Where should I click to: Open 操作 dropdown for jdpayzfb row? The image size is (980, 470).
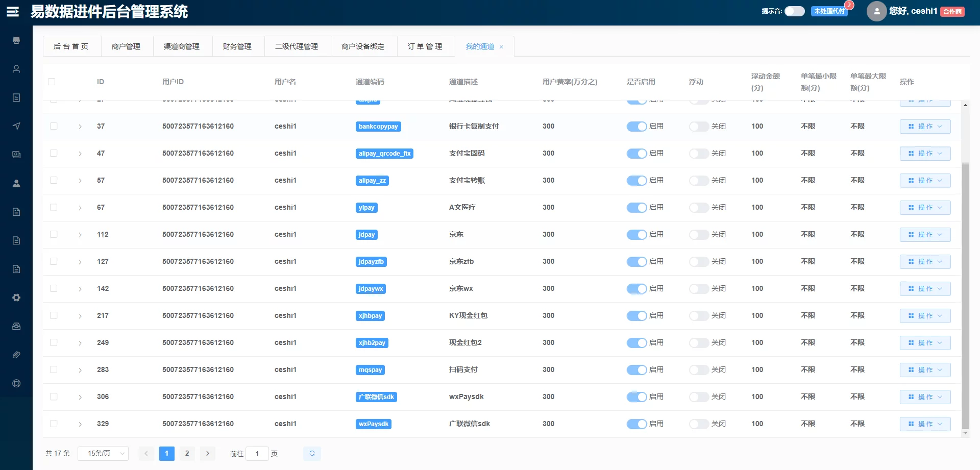pos(925,262)
